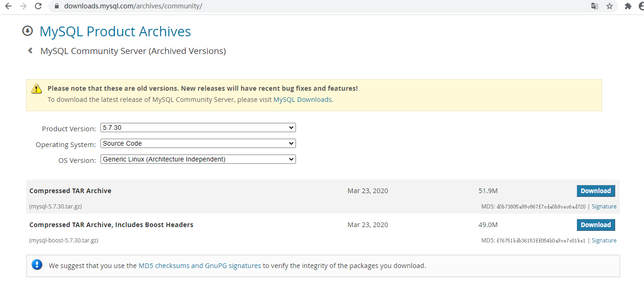The image size is (644, 282).
Task: Open the extensions puzzle icon
Action: (628, 6)
